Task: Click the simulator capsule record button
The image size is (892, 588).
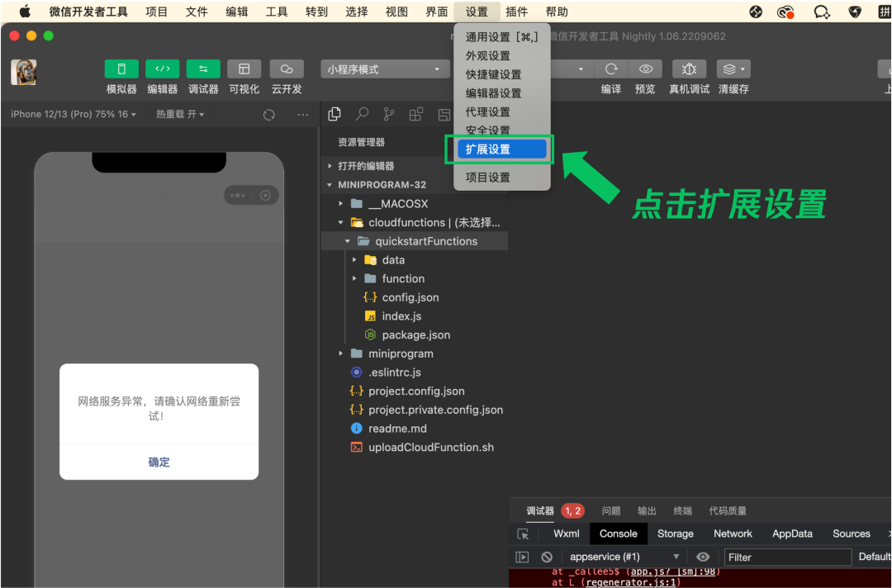Action: click(265, 196)
